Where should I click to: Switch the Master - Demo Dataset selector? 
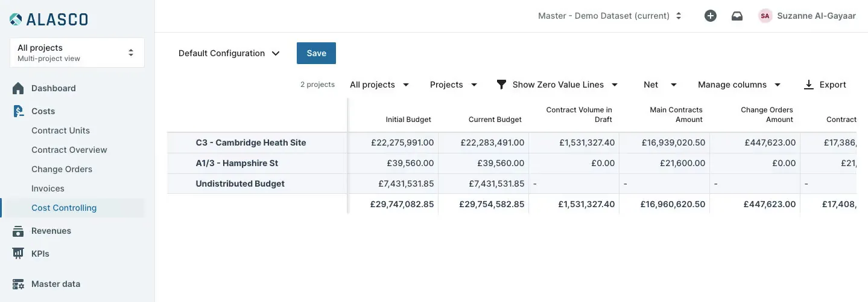click(x=609, y=16)
